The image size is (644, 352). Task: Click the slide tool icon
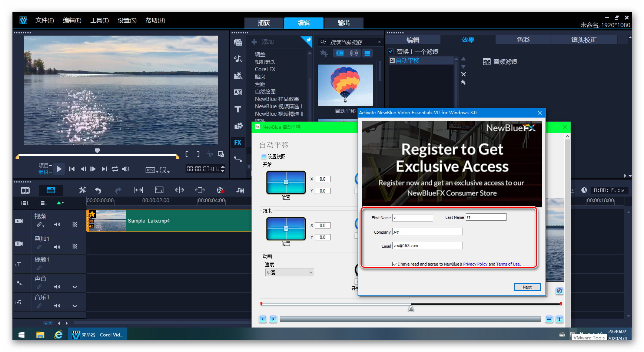pyautogui.click(x=200, y=190)
